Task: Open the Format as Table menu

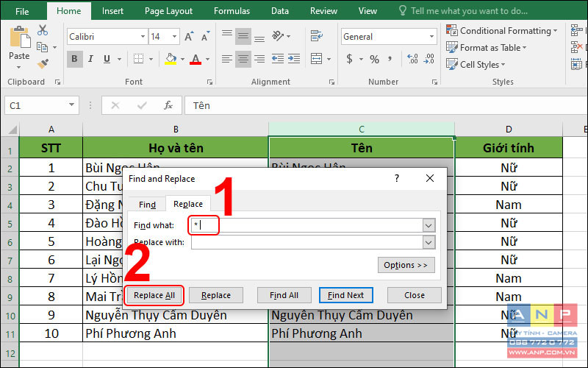Action: 486,48
